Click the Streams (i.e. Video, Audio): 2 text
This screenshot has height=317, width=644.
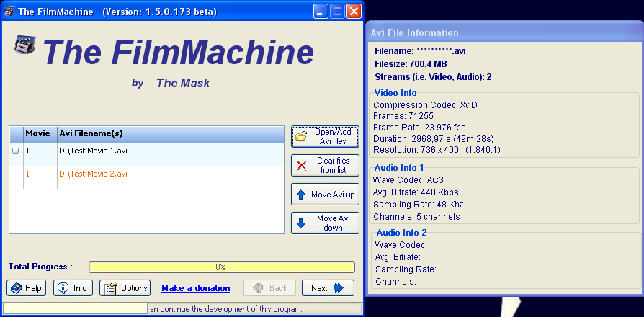pyautogui.click(x=434, y=77)
